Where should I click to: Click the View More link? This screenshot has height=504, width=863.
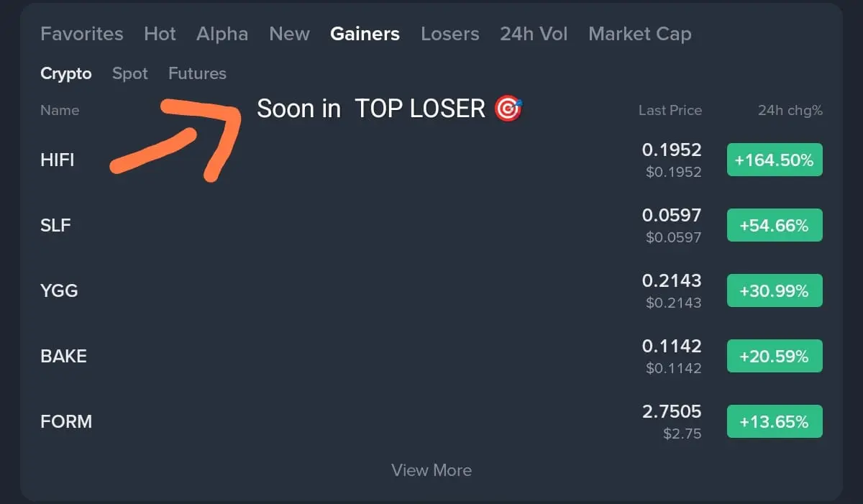click(431, 470)
